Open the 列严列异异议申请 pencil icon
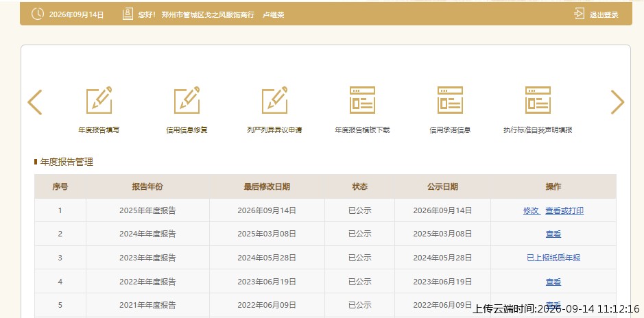The height and width of the screenshot is (318, 644). [x=275, y=100]
